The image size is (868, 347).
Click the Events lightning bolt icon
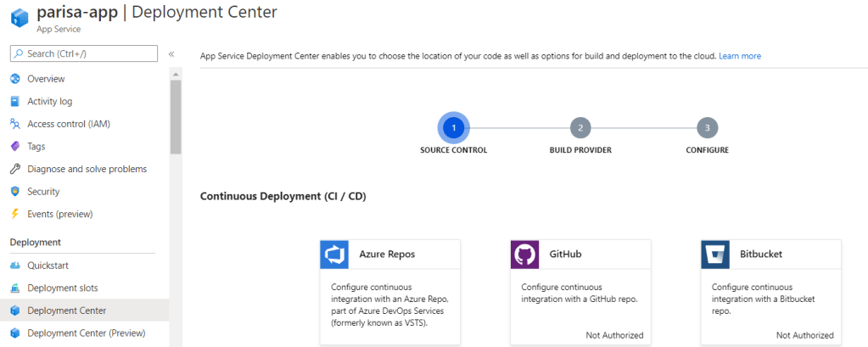[15, 214]
